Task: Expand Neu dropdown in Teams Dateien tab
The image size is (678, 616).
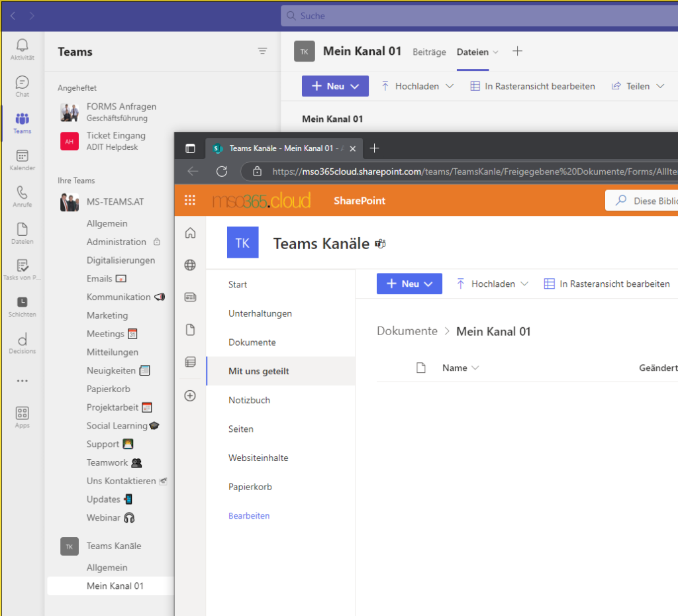Action: click(355, 86)
